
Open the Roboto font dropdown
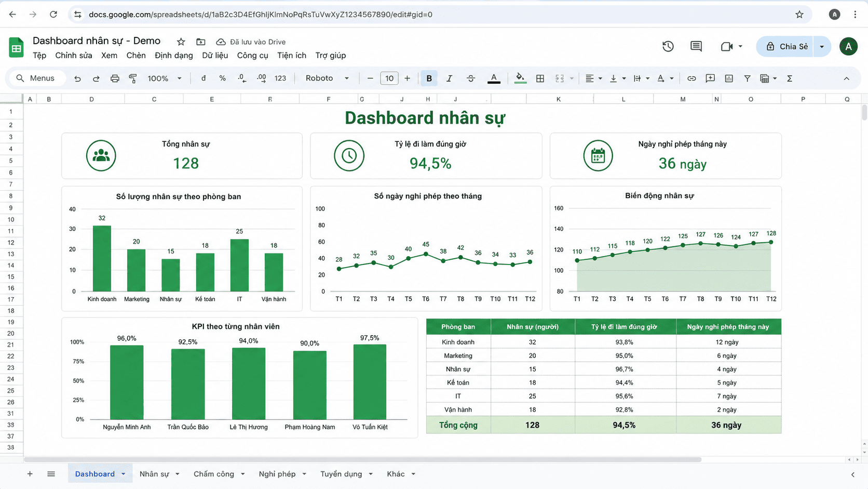[327, 78]
